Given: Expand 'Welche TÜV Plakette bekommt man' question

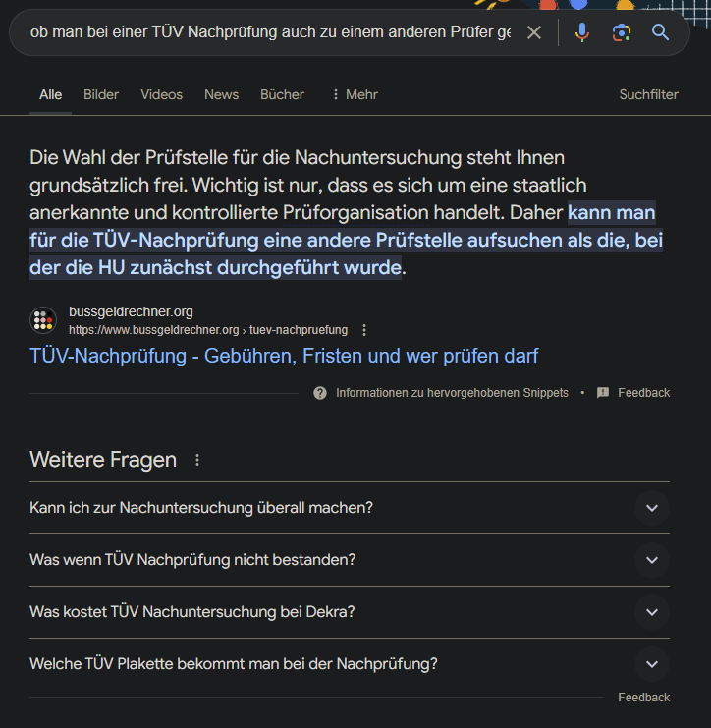Looking at the screenshot, I should 350,664.
